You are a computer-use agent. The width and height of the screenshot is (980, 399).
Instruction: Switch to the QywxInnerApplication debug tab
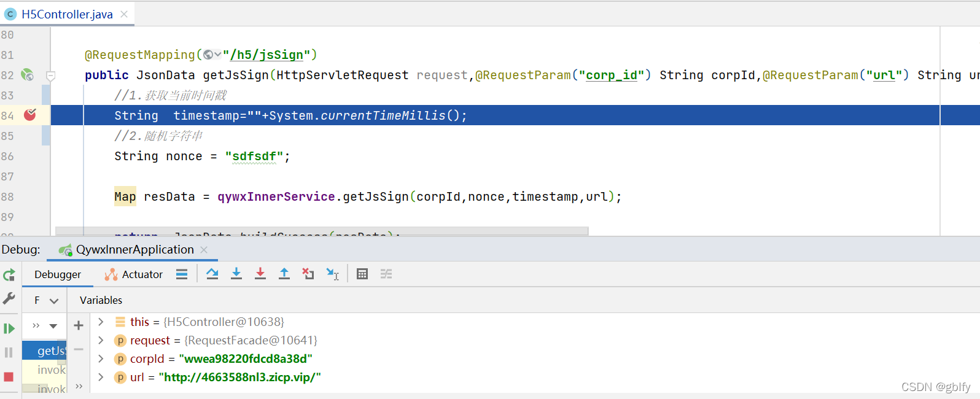click(x=134, y=250)
